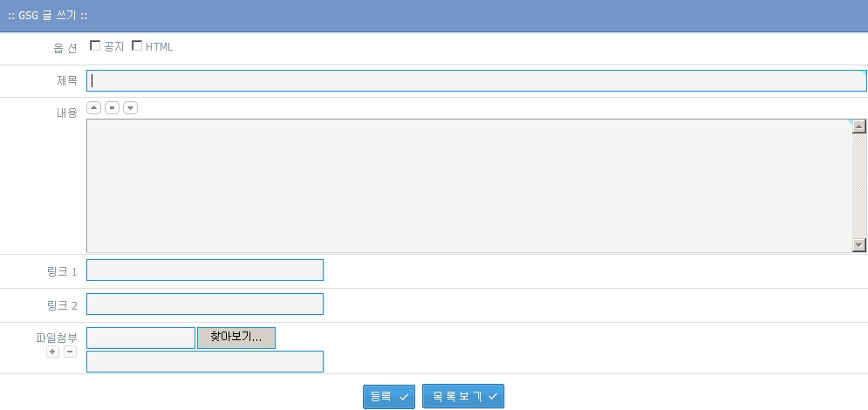
Task: Remove a file attachment field with minus icon
Action: click(x=70, y=352)
